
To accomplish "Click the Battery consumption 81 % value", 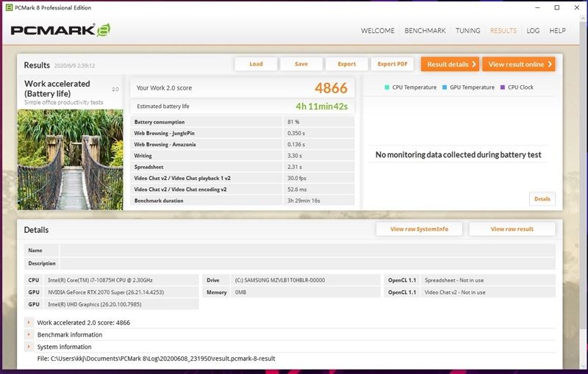I will pos(318,122).
